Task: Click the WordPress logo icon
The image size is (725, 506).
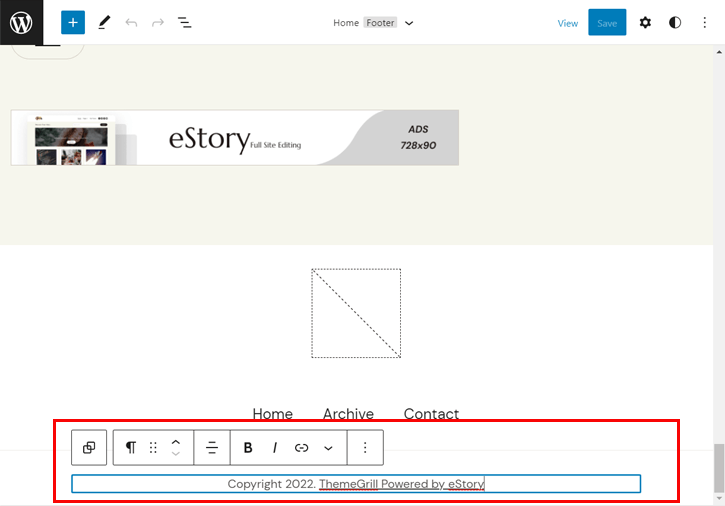Action: [x=22, y=22]
